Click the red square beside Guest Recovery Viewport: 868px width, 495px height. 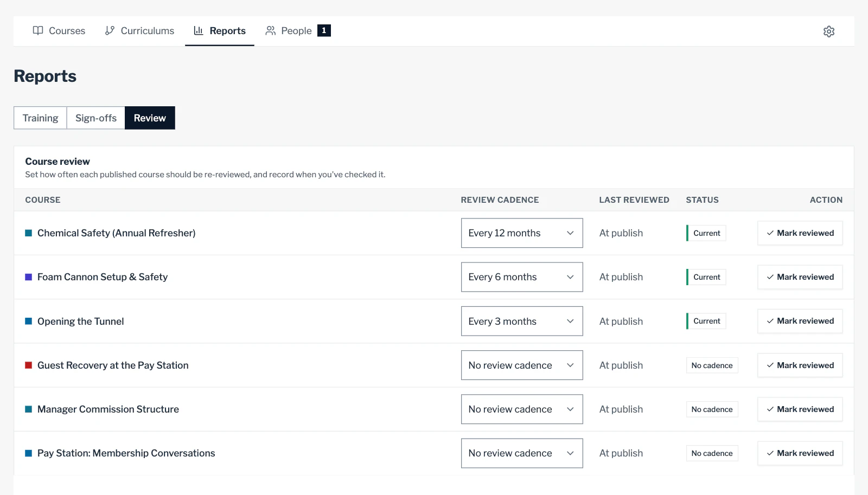click(29, 365)
